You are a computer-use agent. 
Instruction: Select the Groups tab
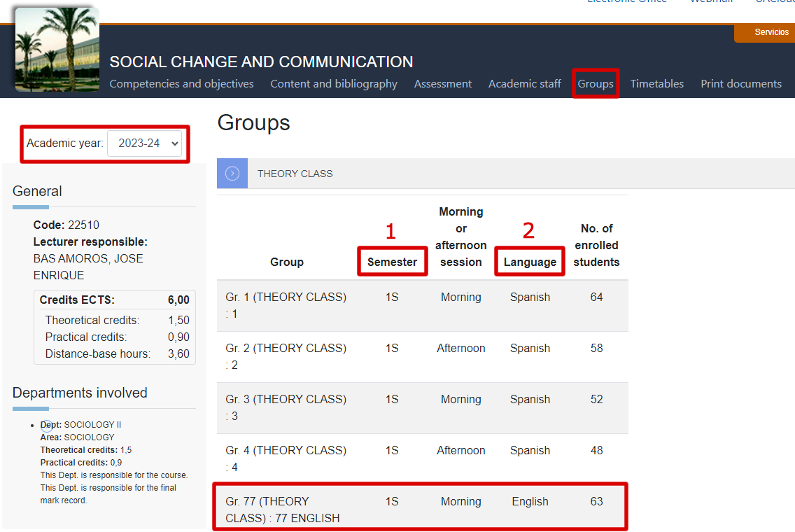(596, 84)
